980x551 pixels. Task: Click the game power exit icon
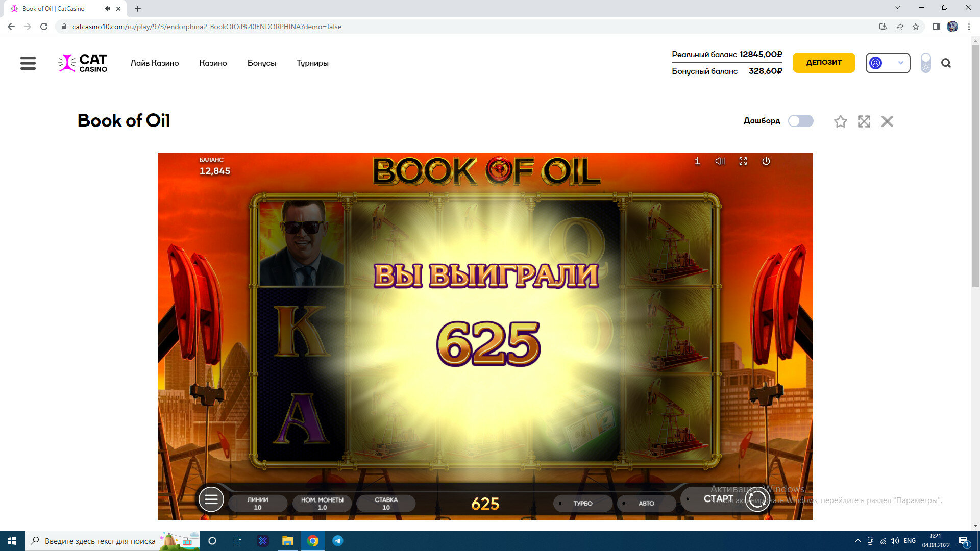coord(766,161)
